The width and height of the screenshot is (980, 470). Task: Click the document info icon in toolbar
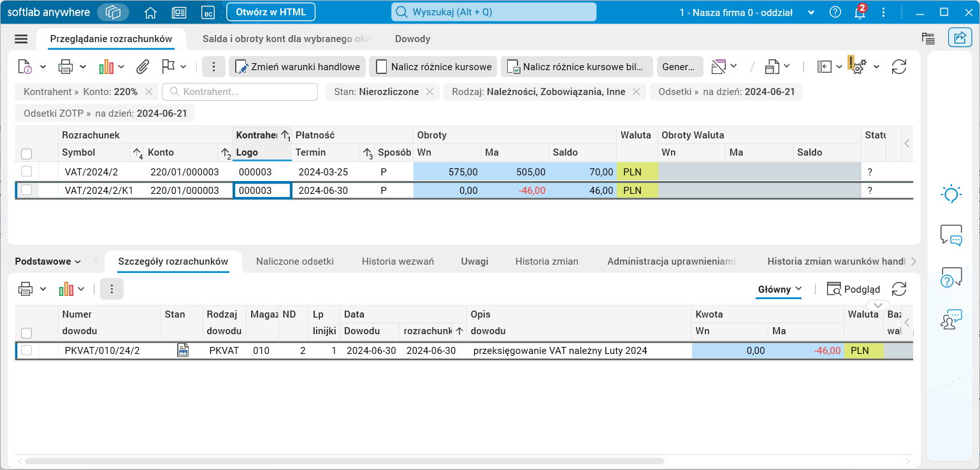coord(25,66)
